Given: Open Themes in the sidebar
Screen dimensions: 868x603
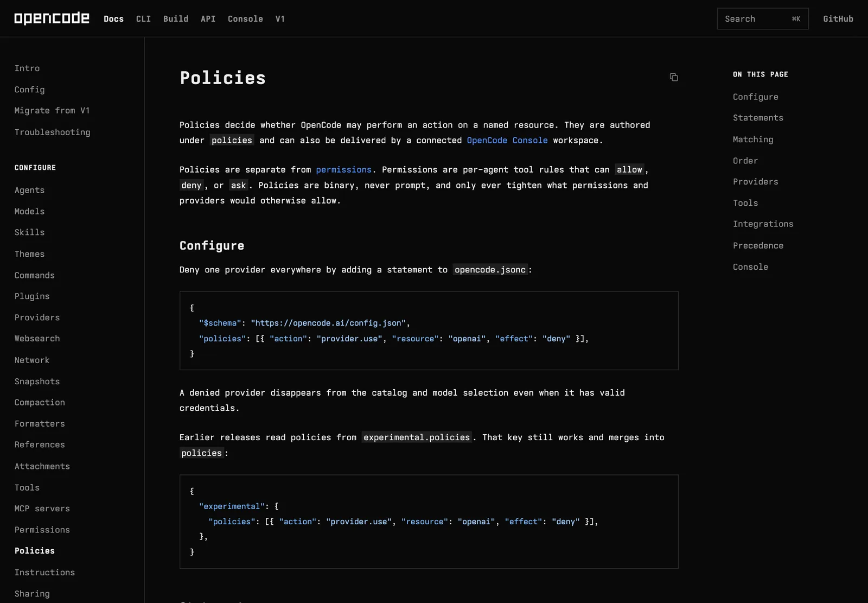Looking at the screenshot, I should tap(30, 254).
